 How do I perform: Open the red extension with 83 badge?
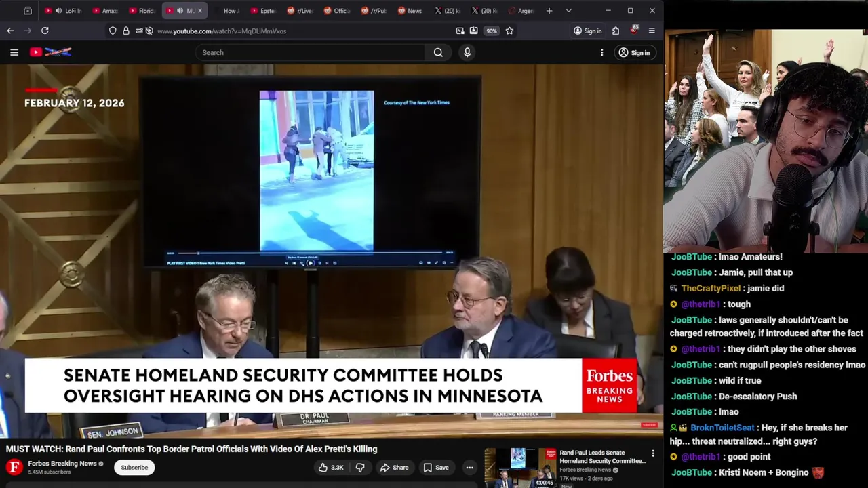(634, 30)
